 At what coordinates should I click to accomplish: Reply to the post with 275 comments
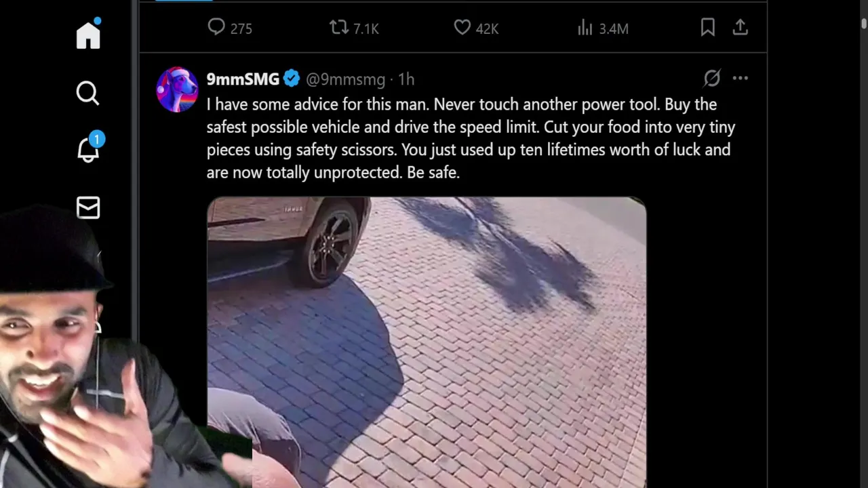click(x=230, y=28)
